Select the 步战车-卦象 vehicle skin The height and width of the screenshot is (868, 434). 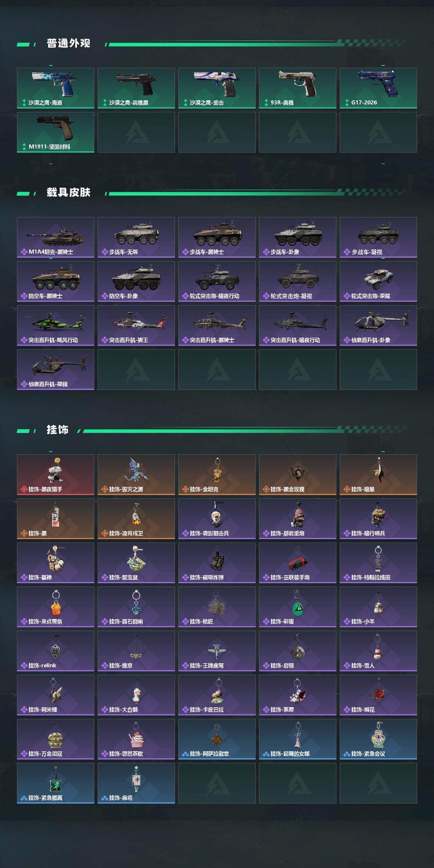pos(298,237)
